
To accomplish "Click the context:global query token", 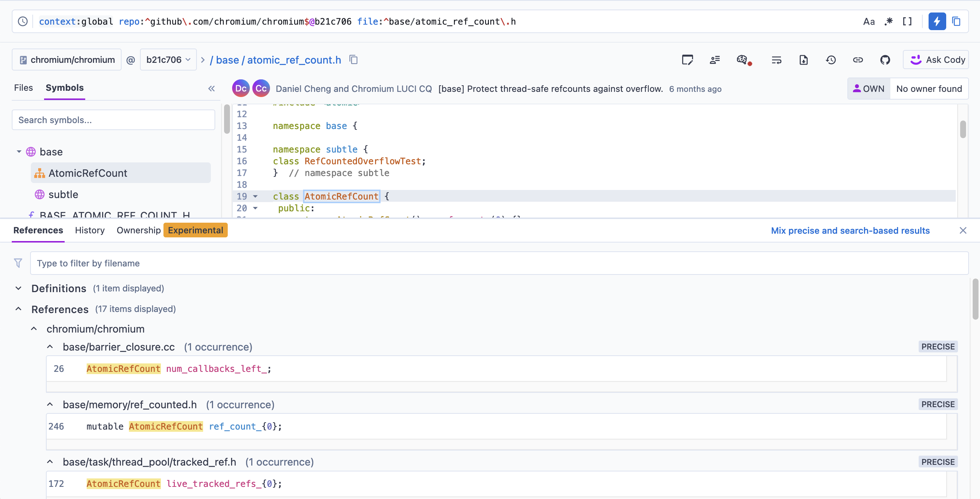I will 76,21.
